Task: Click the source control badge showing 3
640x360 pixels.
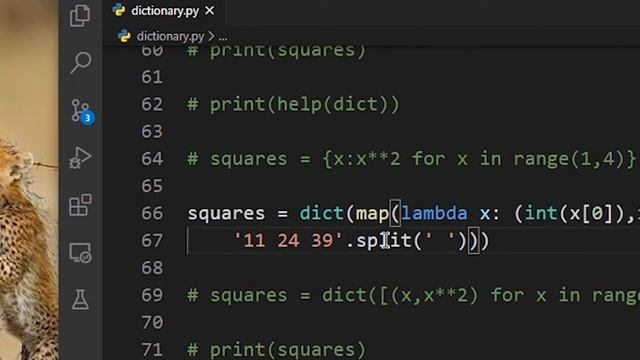Action: [87, 118]
